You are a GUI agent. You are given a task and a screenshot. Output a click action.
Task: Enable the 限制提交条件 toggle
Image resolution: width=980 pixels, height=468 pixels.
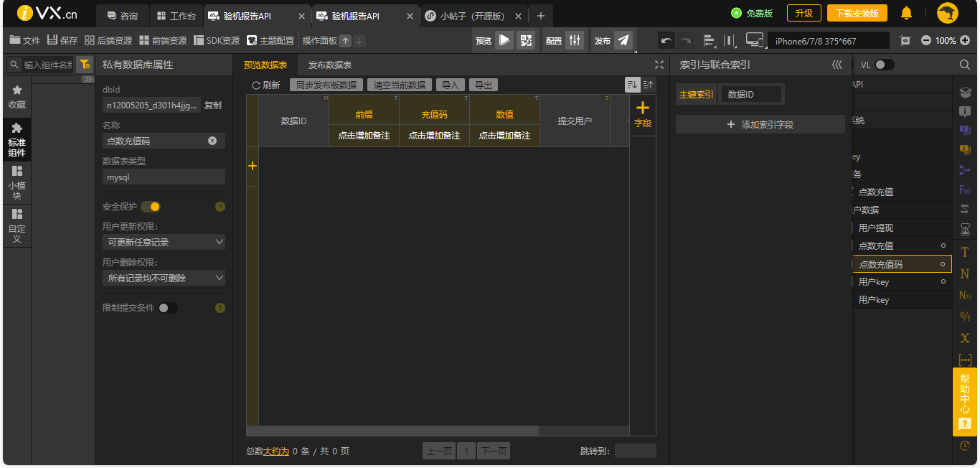[167, 308]
